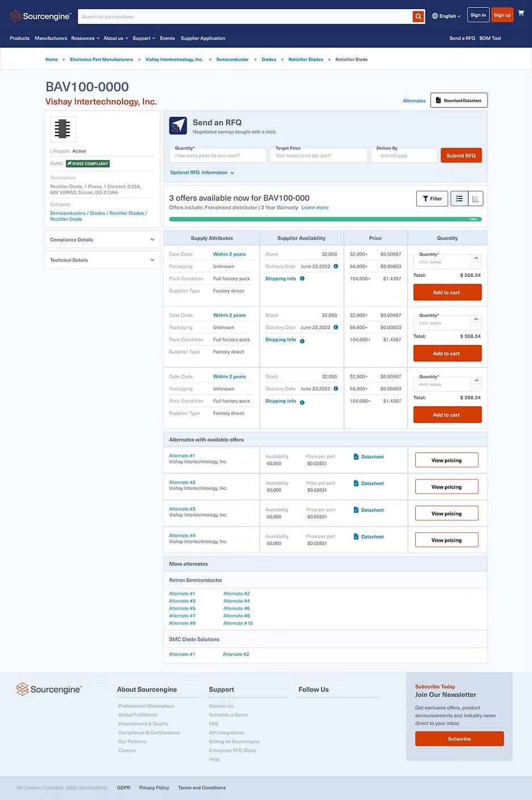Click the Learn more warranty link
532x800 pixels.
tap(315, 208)
